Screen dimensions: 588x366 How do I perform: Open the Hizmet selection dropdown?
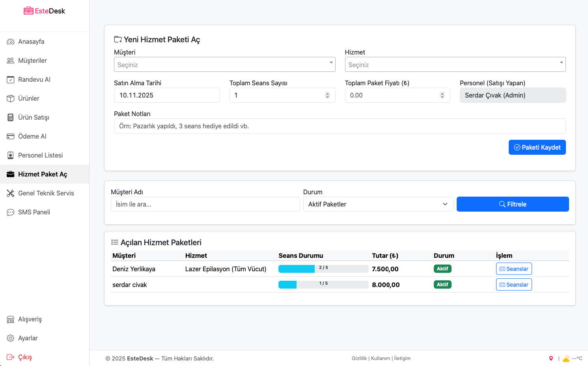point(455,64)
